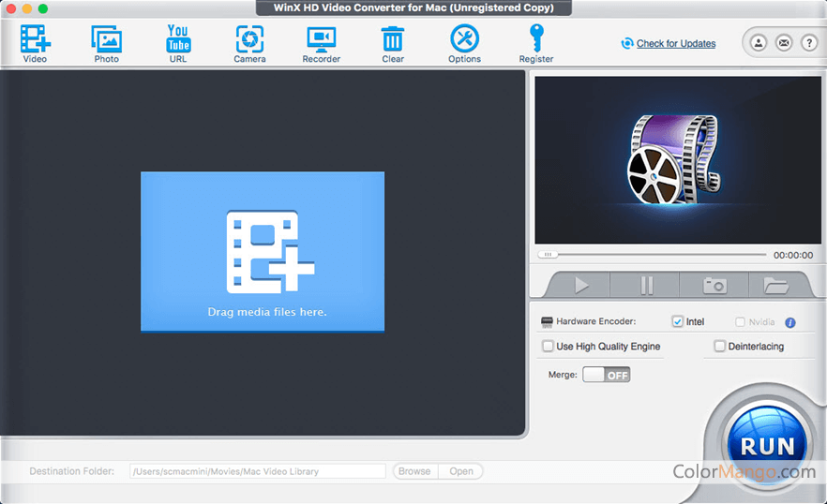Viewport: 827px width, 504px height.
Task: Click the RUN button to convert
Action: point(767,446)
